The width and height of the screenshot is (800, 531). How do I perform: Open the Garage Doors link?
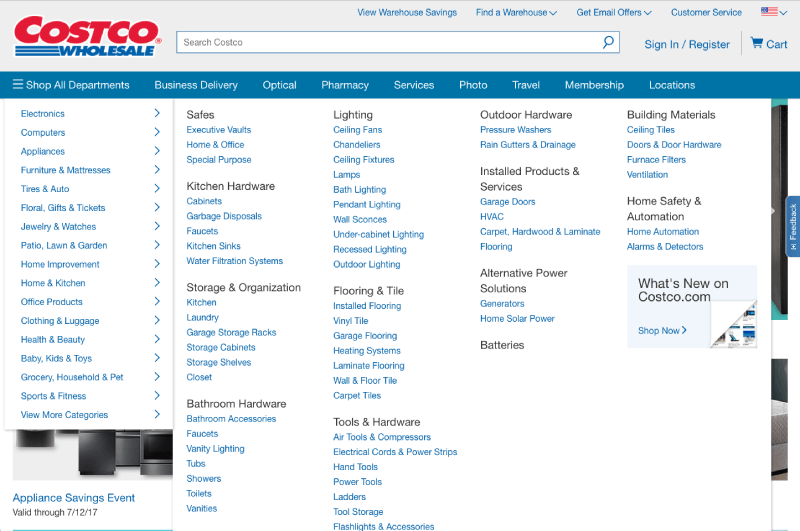pos(508,202)
